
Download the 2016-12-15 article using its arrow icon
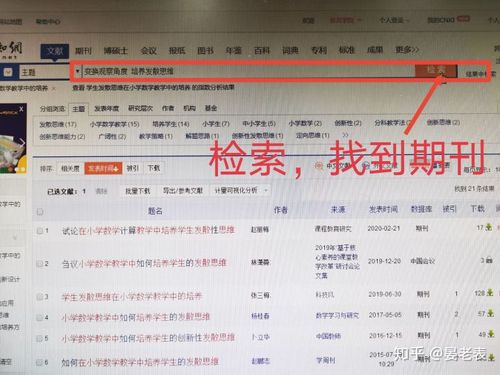point(491,333)
